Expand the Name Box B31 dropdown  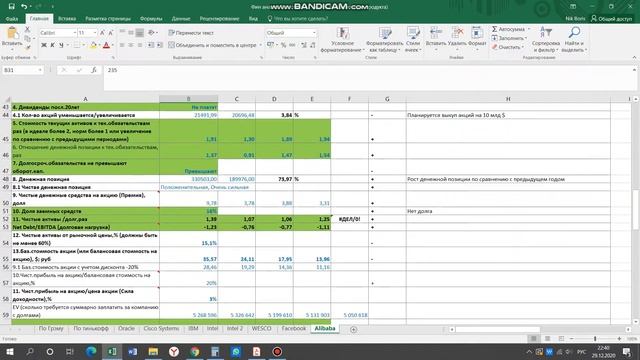(x=40, y=70)
